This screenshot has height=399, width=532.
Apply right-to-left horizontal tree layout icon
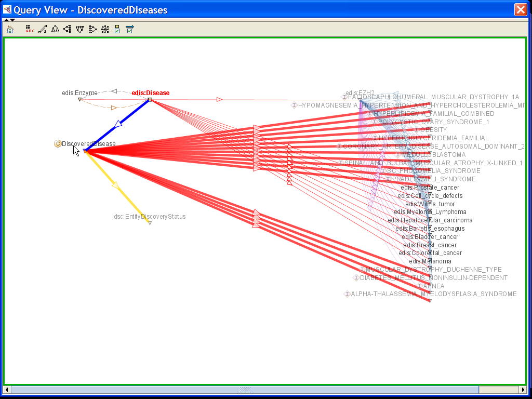tap(68, 30)
